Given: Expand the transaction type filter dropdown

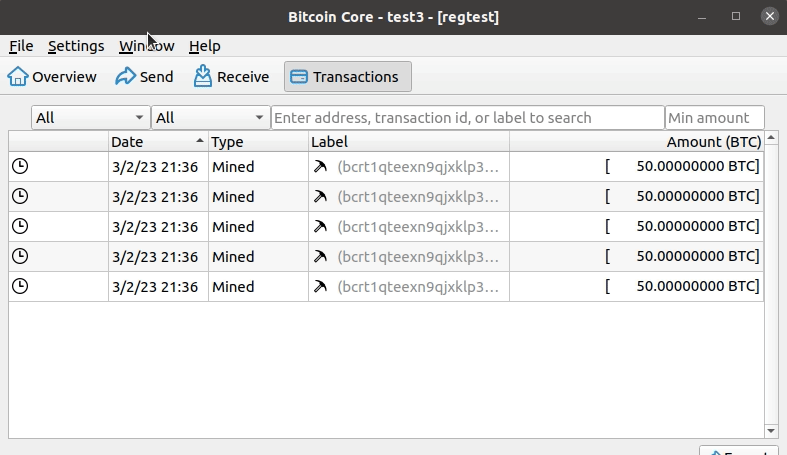Looking at the screenshot, I should point(210,118).
